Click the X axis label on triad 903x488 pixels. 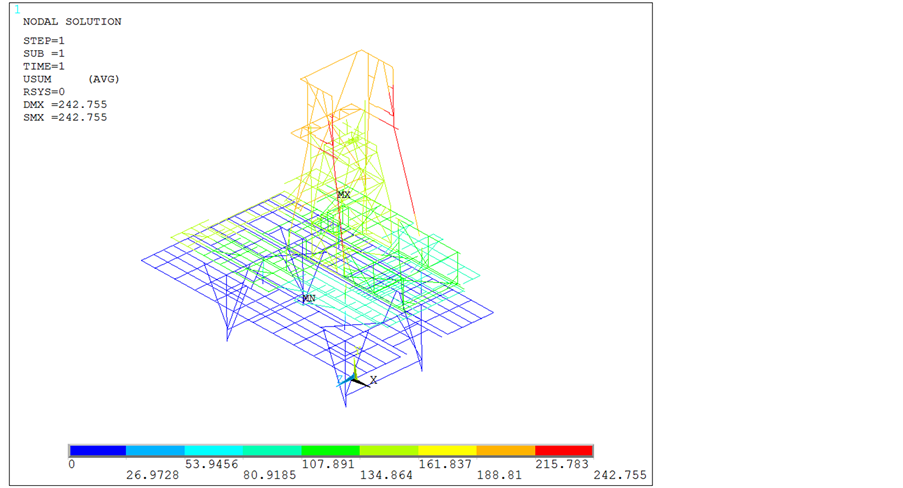374,381
